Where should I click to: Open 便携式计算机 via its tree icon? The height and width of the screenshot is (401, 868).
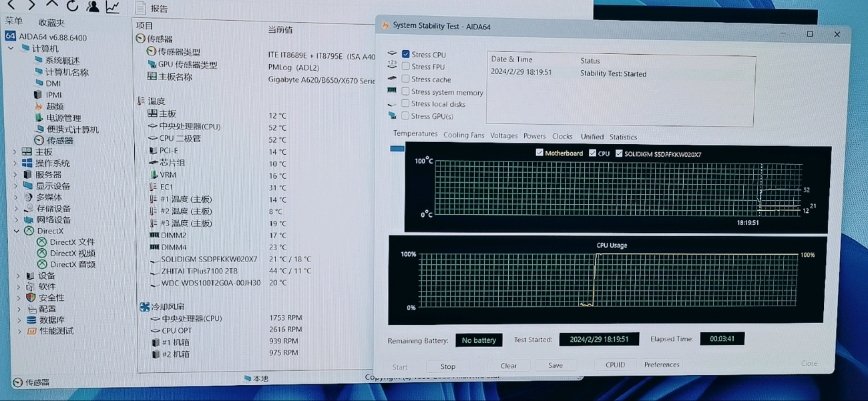(38, 129)
